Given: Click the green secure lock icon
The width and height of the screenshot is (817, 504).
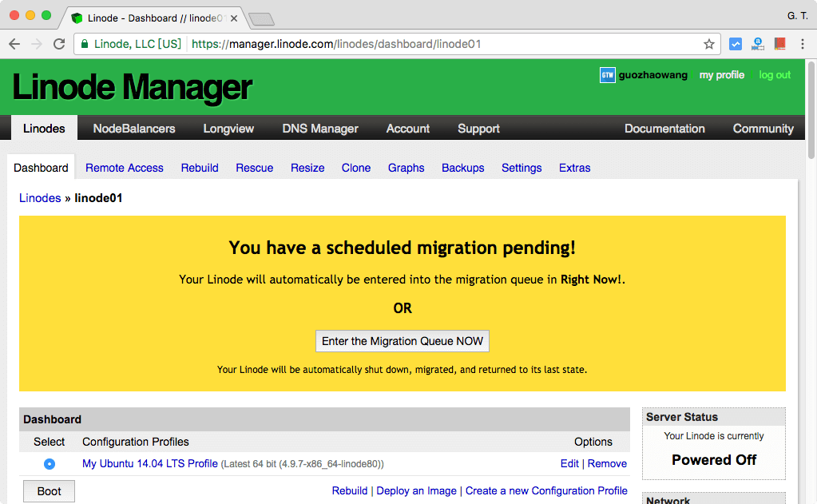Looking at the screenshot, I should tap(85, 44).
